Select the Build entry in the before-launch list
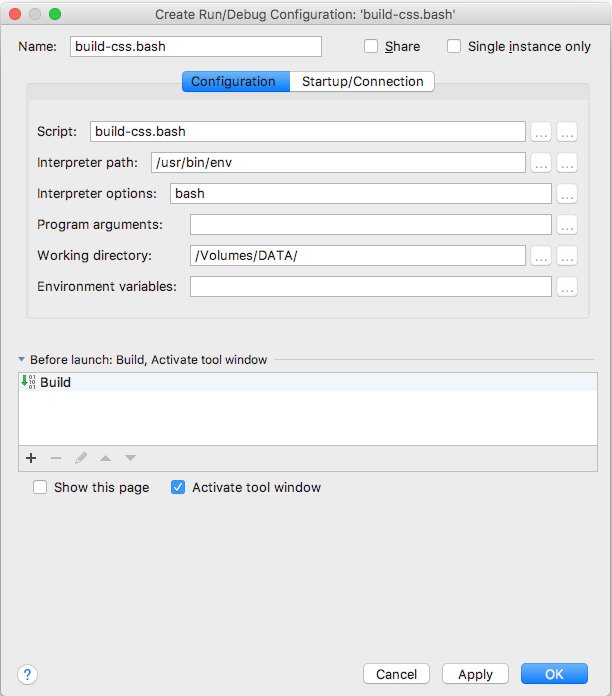 [x=308, y=382]
